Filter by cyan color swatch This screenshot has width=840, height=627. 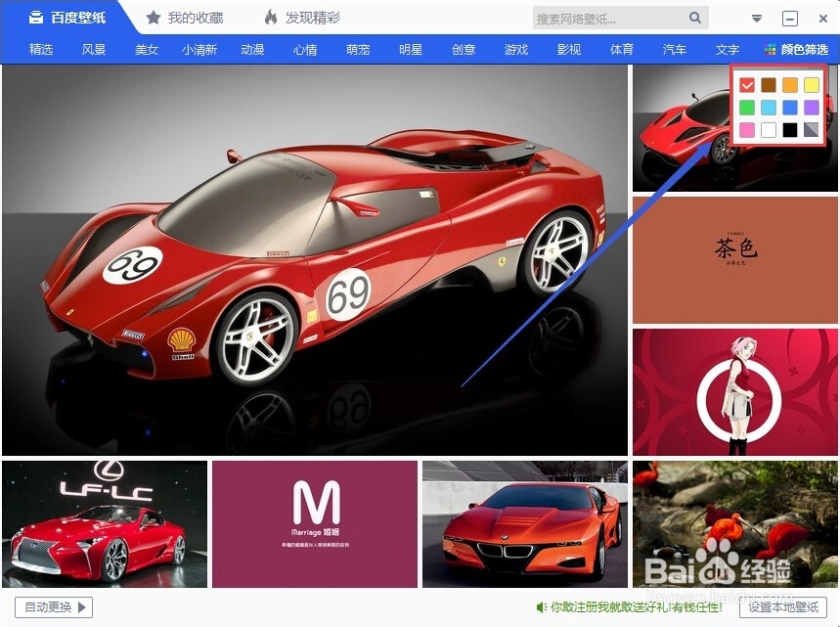tap(769, 108)
